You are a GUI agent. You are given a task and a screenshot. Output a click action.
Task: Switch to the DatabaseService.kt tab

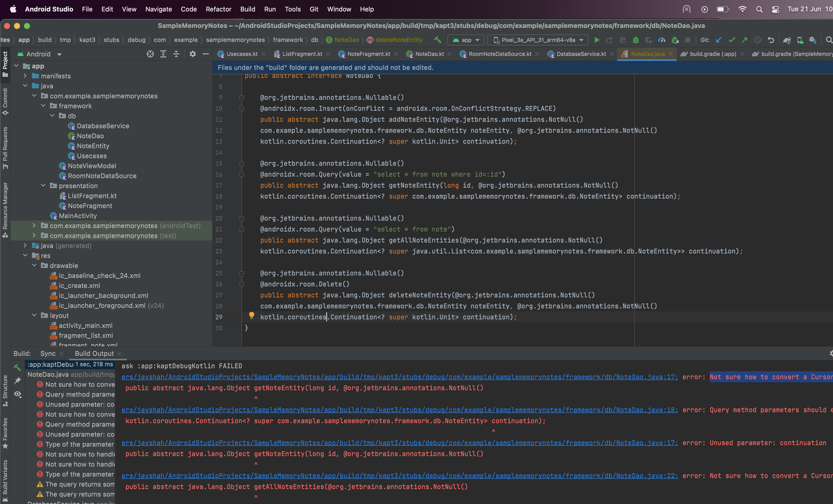click(581, 54)
